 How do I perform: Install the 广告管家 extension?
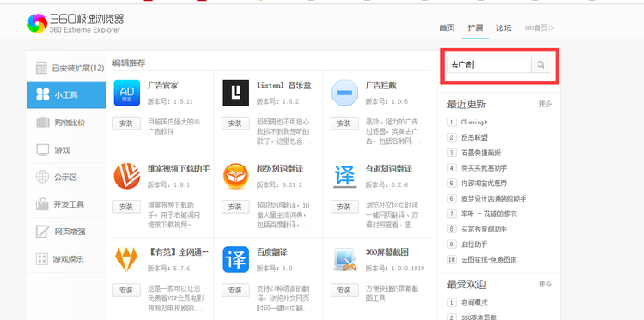point(126,124)
